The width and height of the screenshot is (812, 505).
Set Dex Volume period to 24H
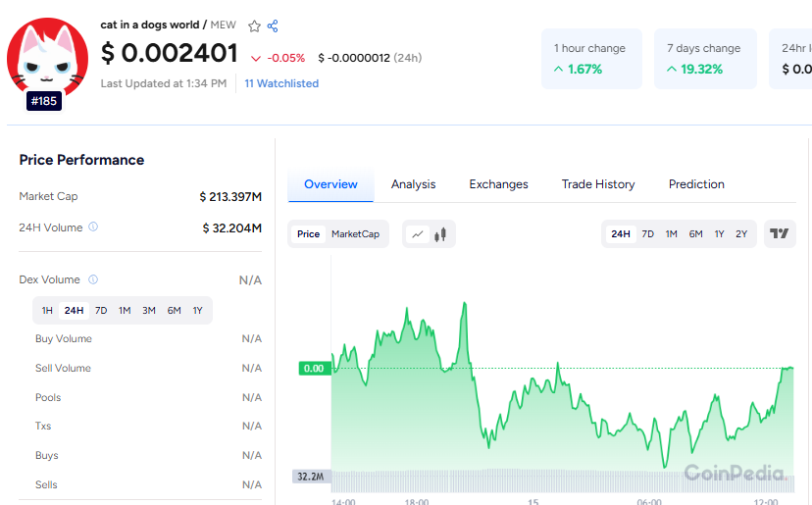(75, 310)
